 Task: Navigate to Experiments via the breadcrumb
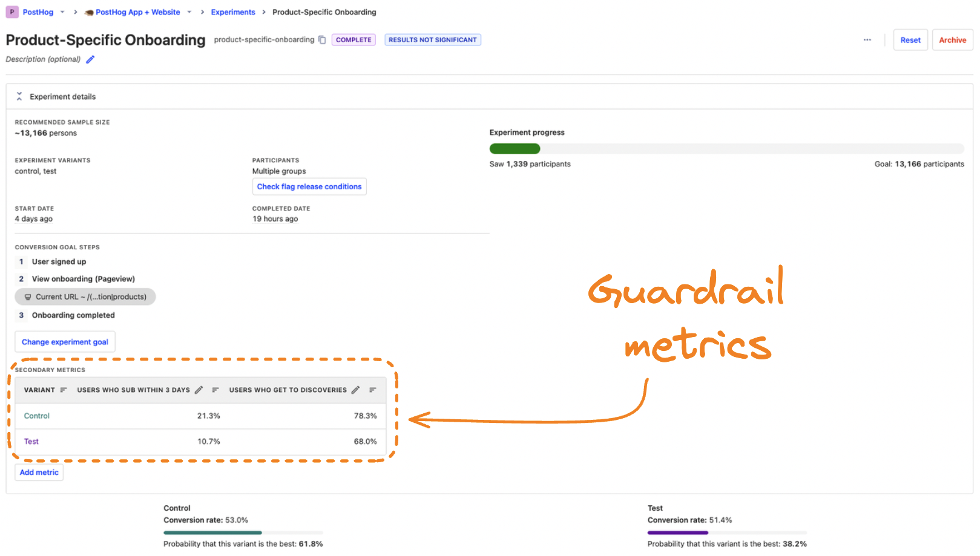233,11
